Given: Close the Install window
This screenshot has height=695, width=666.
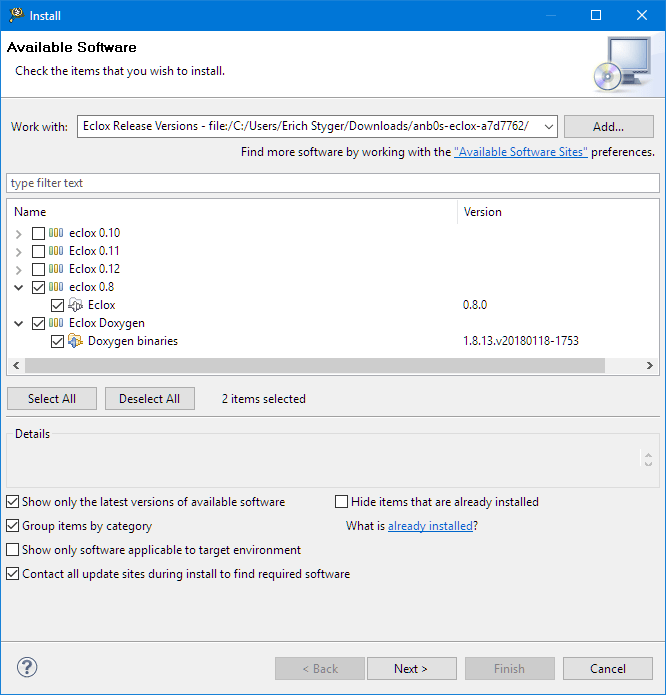Looking at the screenshot, I should [x=642, y=15].
